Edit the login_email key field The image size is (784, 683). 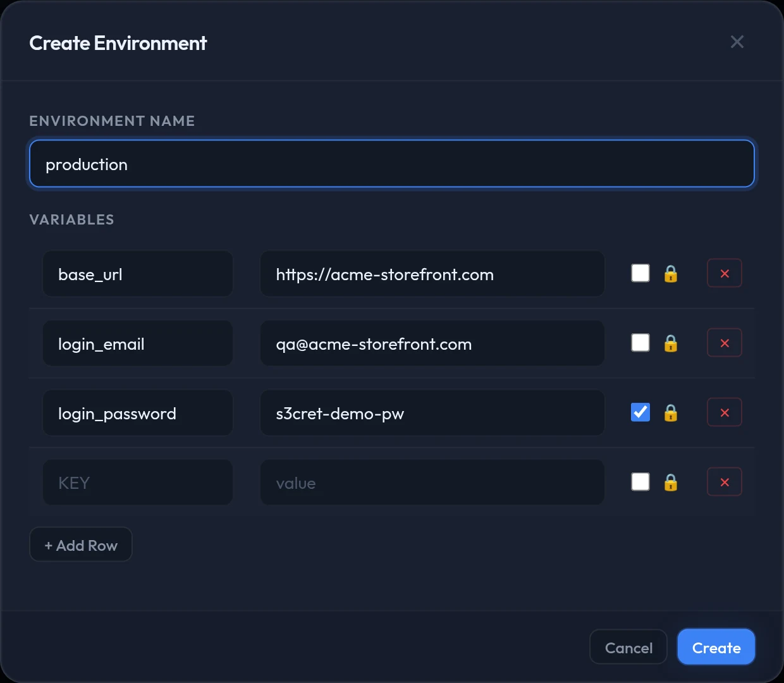coord(138,343)
